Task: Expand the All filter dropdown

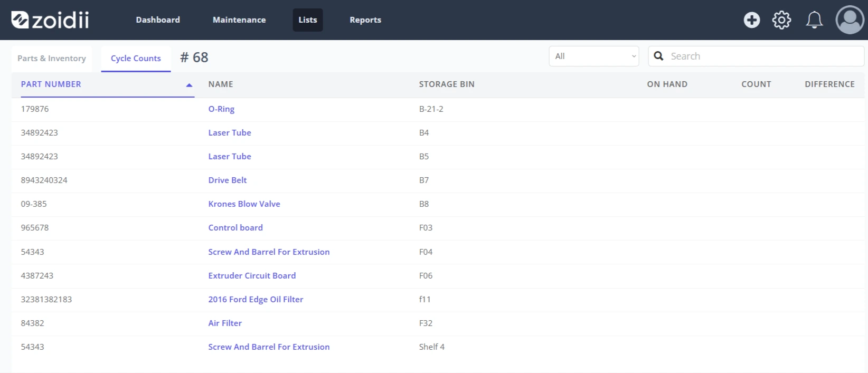Action: pos(594,56)
